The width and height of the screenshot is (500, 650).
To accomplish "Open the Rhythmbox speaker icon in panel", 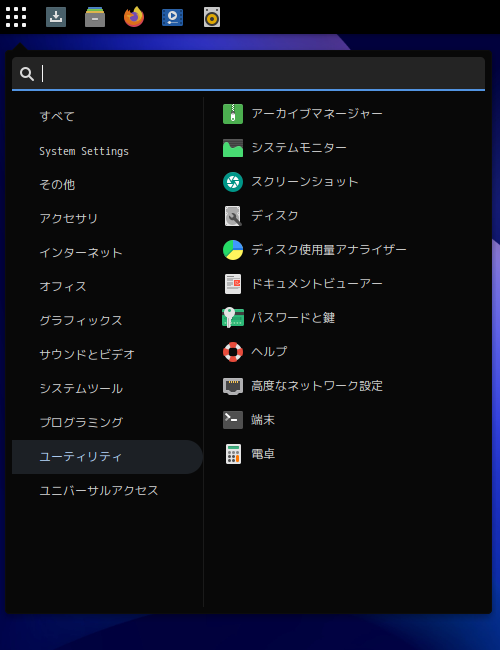I will coord(212,17).
